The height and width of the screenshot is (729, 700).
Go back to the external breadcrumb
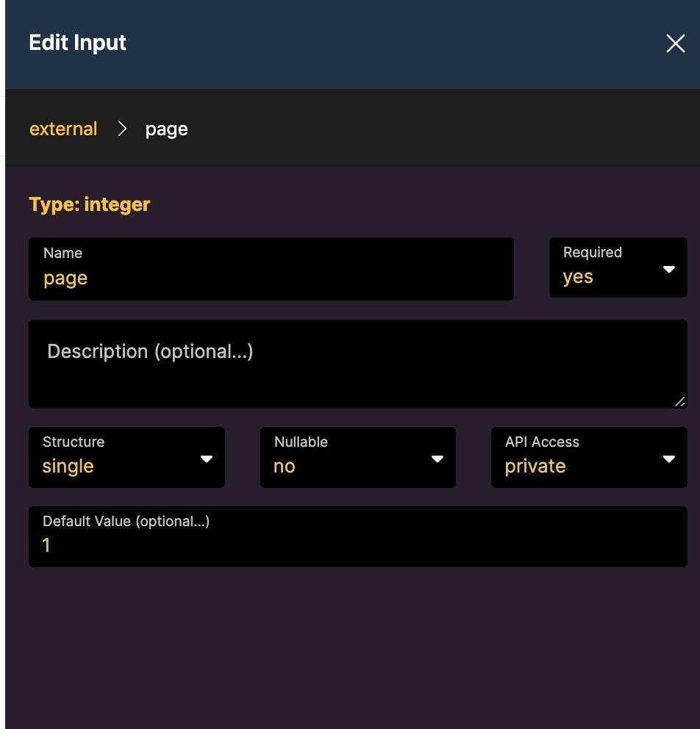(x=63, y=129)
